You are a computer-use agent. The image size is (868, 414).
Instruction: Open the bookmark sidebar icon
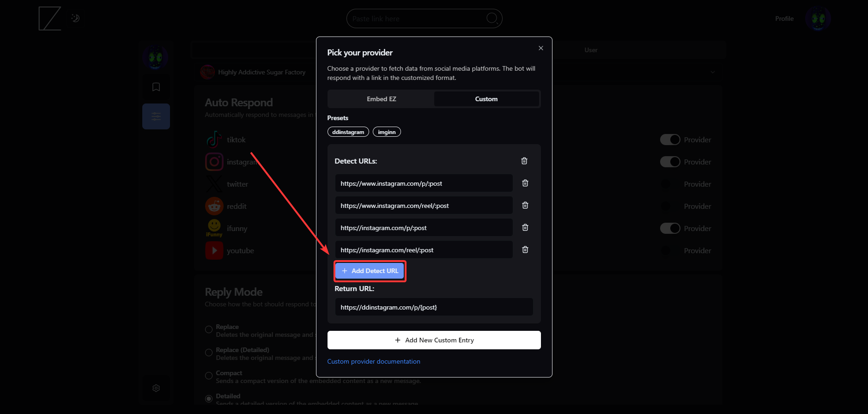(x=156, y=87)
